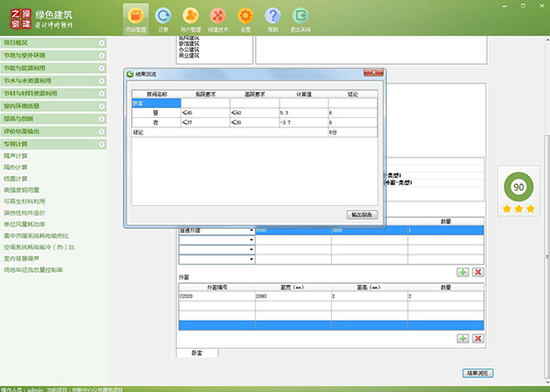The height and width of the screenshot is (392, 550).
Task: Click green plus icon under the 外窗 table
Action: (x=463, y=338)
